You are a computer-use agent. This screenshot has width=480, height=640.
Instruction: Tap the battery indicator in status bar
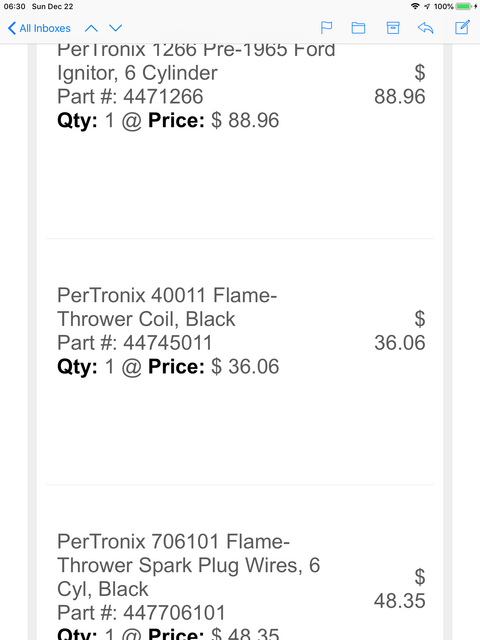(464, 6)
